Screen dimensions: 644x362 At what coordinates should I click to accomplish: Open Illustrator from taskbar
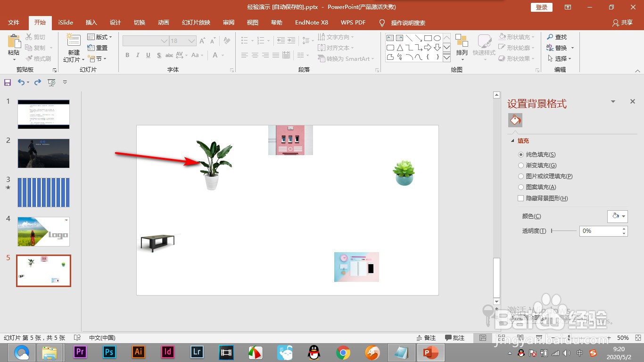tap(139, 352)
